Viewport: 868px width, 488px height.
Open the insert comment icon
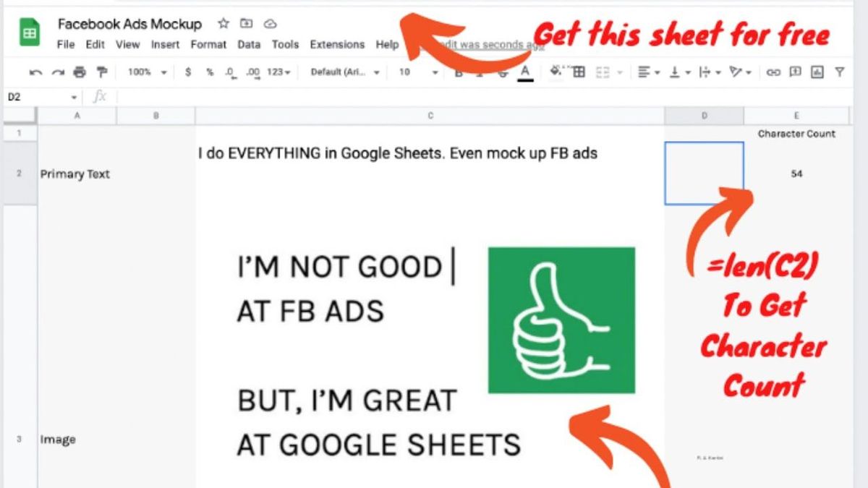click(x=796, y=72)
